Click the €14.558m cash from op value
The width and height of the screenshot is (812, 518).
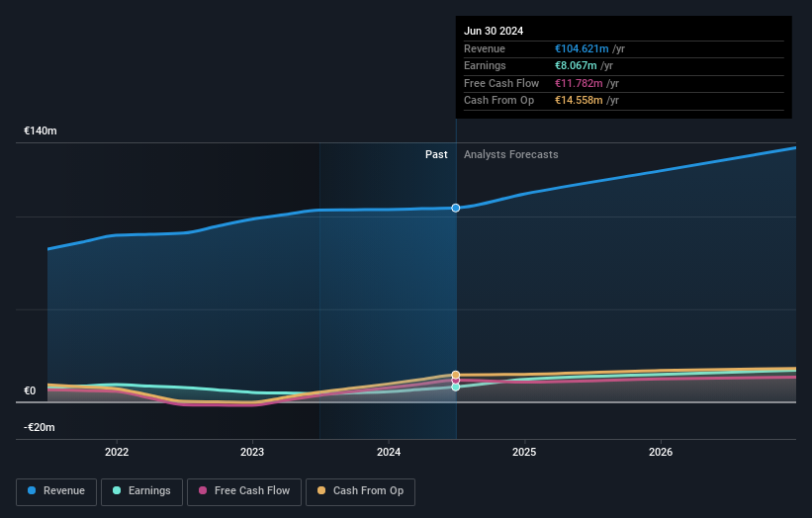[579, 101]
